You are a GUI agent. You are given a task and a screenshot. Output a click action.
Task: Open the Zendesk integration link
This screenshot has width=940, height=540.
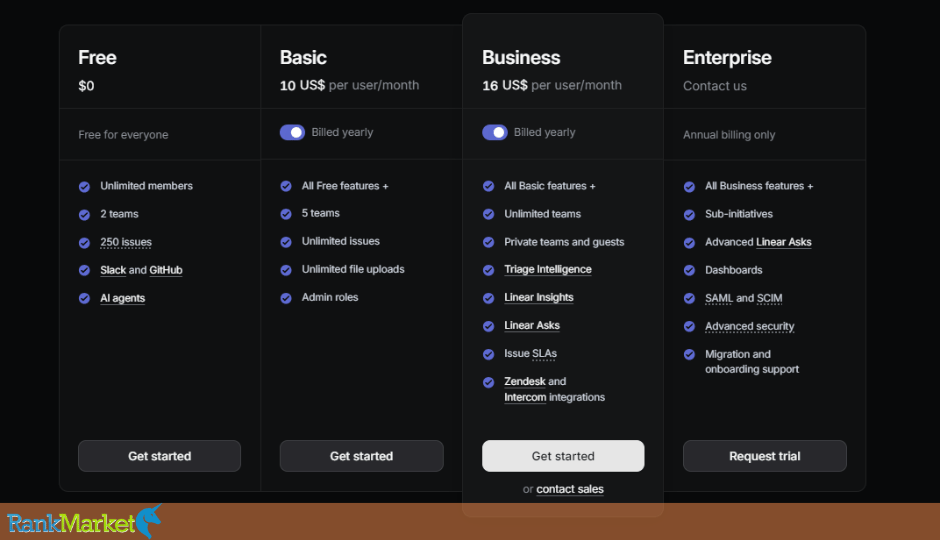click(x=525, y=381)
